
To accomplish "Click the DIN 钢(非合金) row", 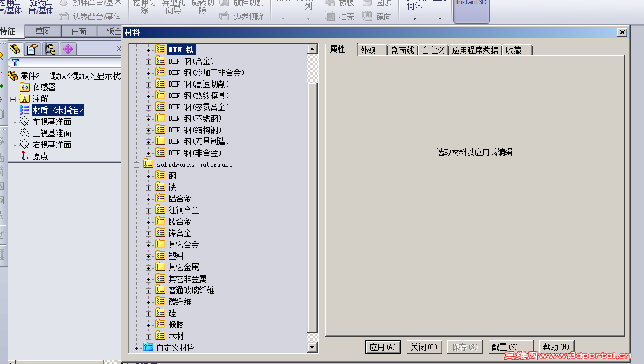I will (x=195, y=153).
